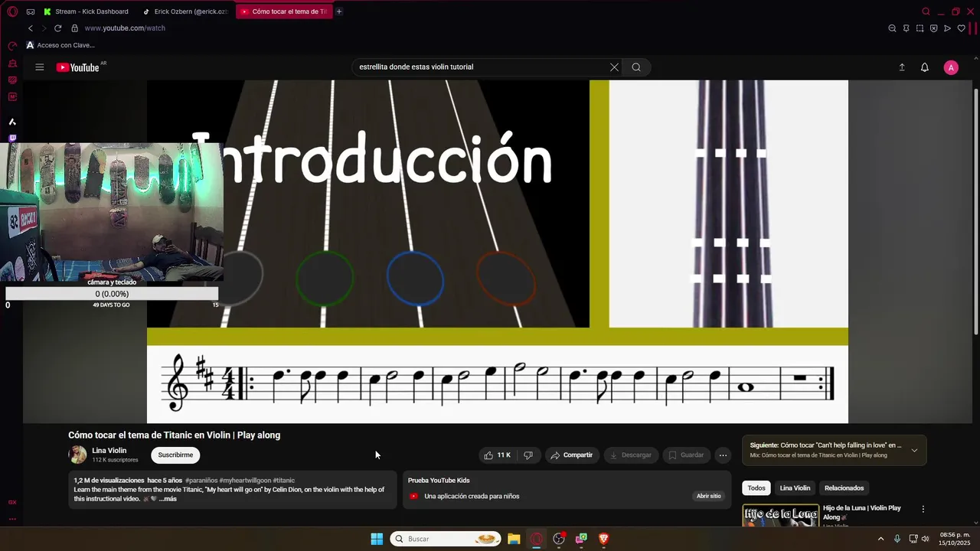Click the Prueba YouTube Kids heading
Screen dimensions: 980x551
pyautogui.click(x=439, y=481)
